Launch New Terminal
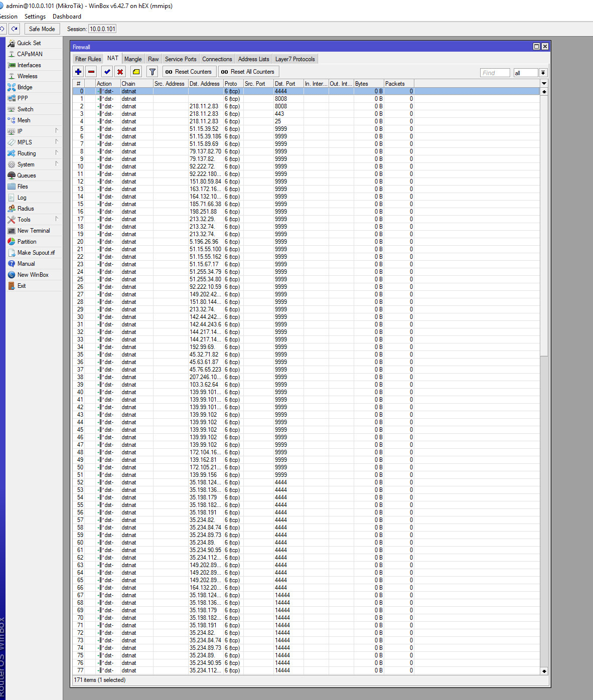 point(34,231)
